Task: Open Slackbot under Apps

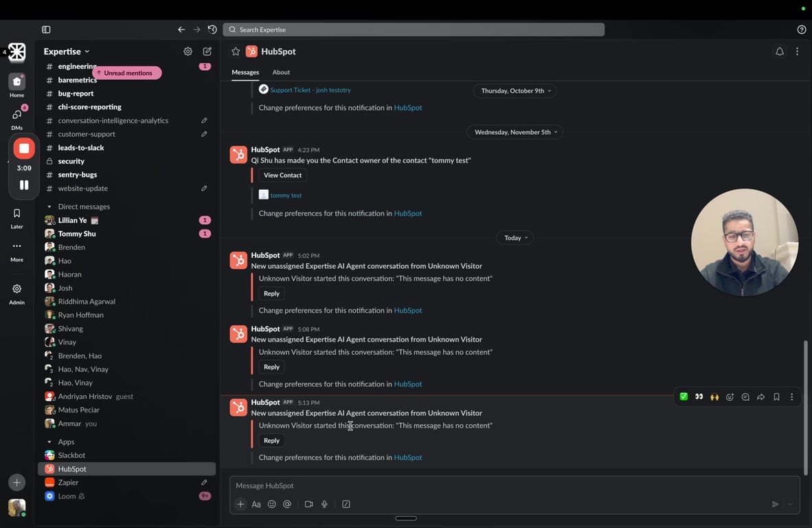Action: [127, 455]
